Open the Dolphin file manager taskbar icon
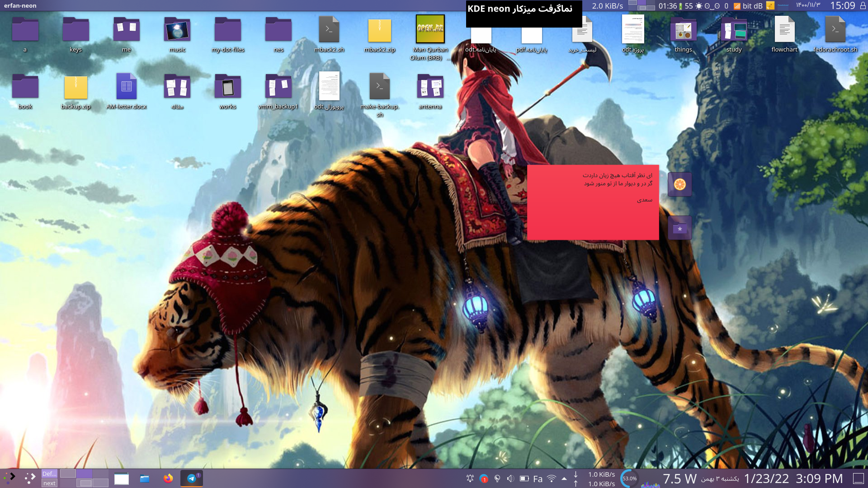The width and height of the screenshot is (868, 488). click(145, 479)
